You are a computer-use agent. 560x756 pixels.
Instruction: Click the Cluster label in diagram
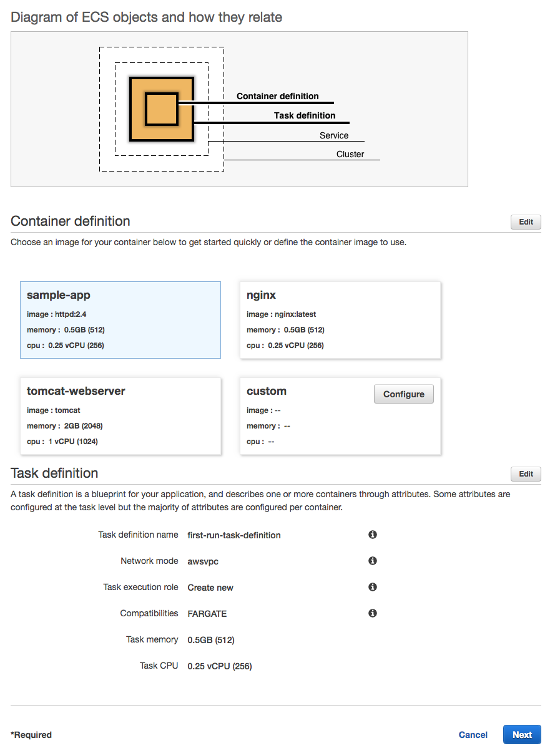pos(350,154)
